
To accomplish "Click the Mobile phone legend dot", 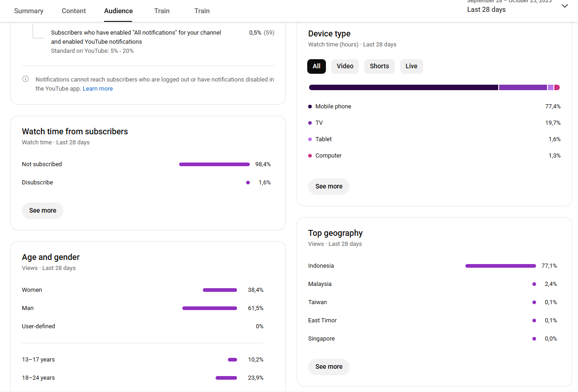I will 310,107.
